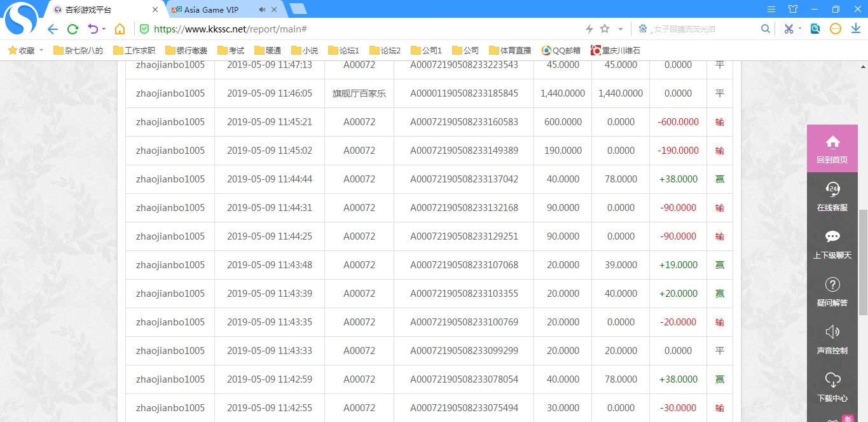Viewport: 868px width, 422px height.
Task: Select the 旗舰厅百家乐 game cell
Action: point(359,93)
